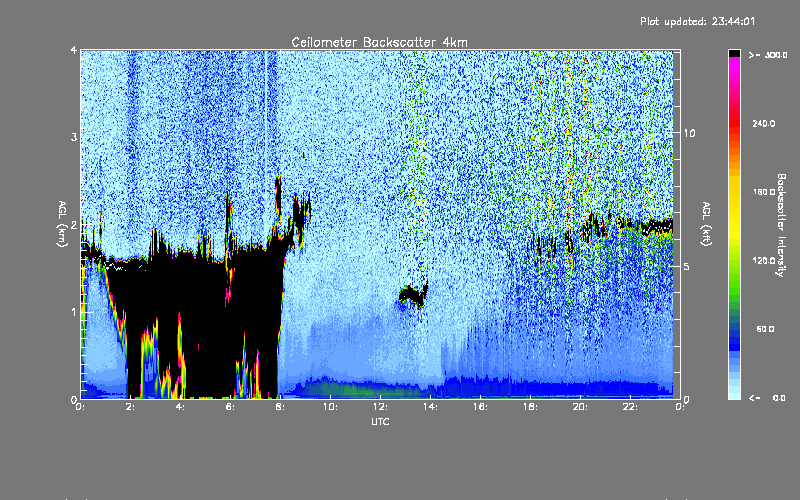Click the '1' km tick label
This screenshot has height=500, width=800.
[74, 312]
